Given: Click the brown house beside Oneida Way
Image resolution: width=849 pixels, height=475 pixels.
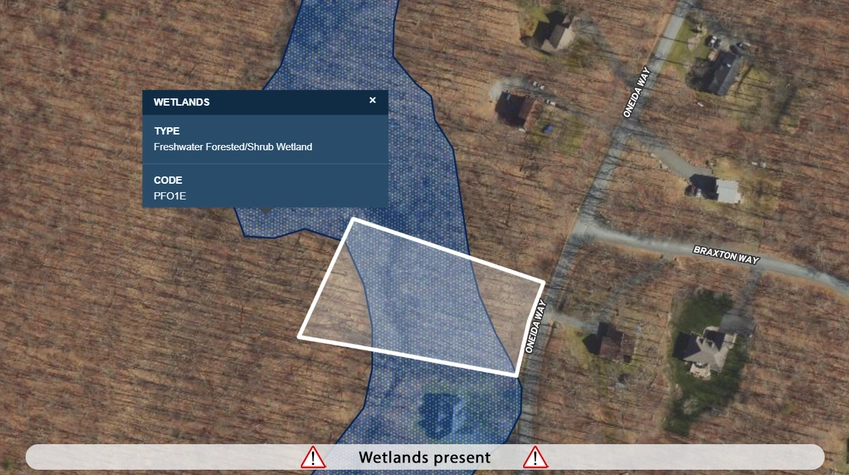Looking at the screenshot, I should tap(615, 341).
